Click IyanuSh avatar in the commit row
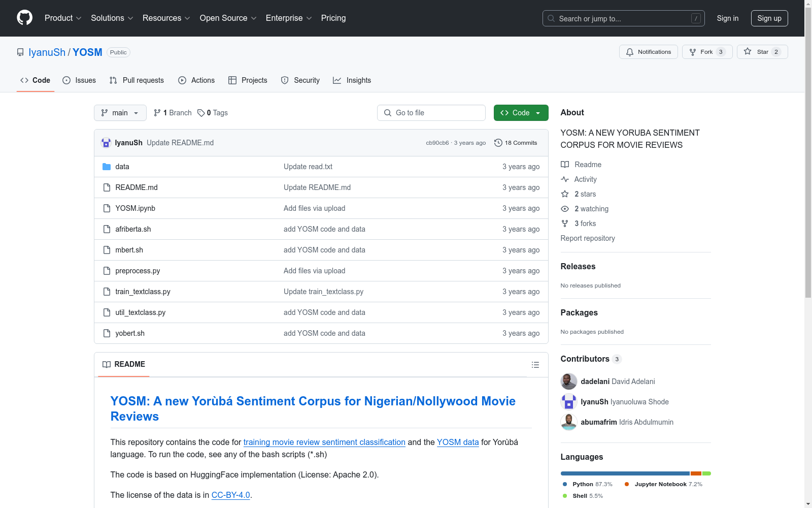This screenshot has width=812, height=508. click(106, 143)
